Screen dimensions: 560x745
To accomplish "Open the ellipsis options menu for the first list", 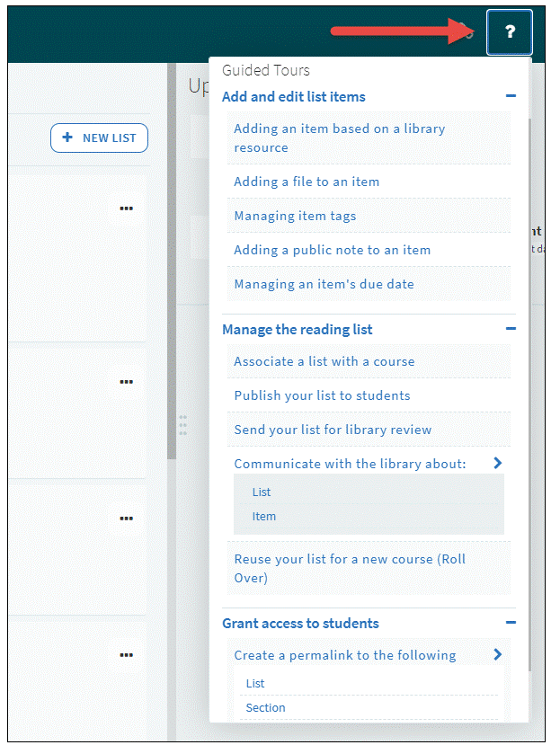I will tap(126, 208).
